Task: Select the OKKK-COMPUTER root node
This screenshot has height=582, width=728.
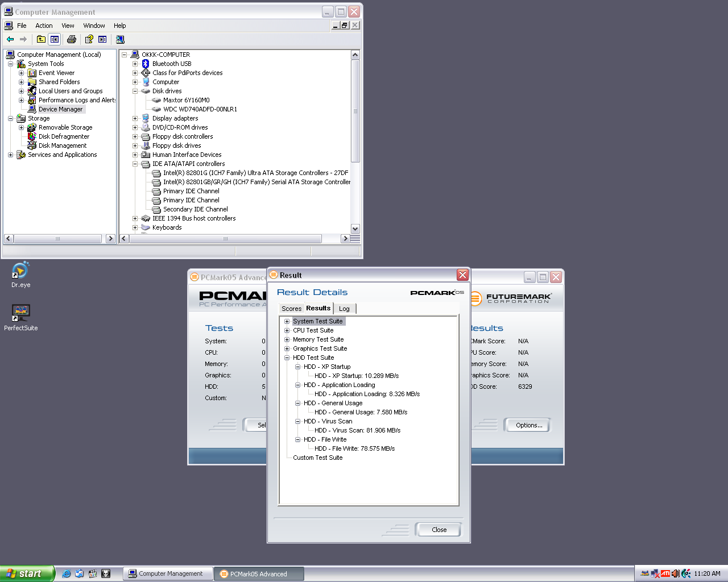Action: tap(166, 55)
